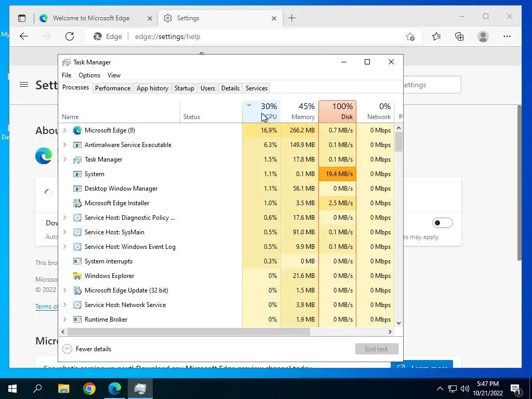Click the Windows Start button
The width and height of the screenshot is (532, 399).
click(12, 389)
